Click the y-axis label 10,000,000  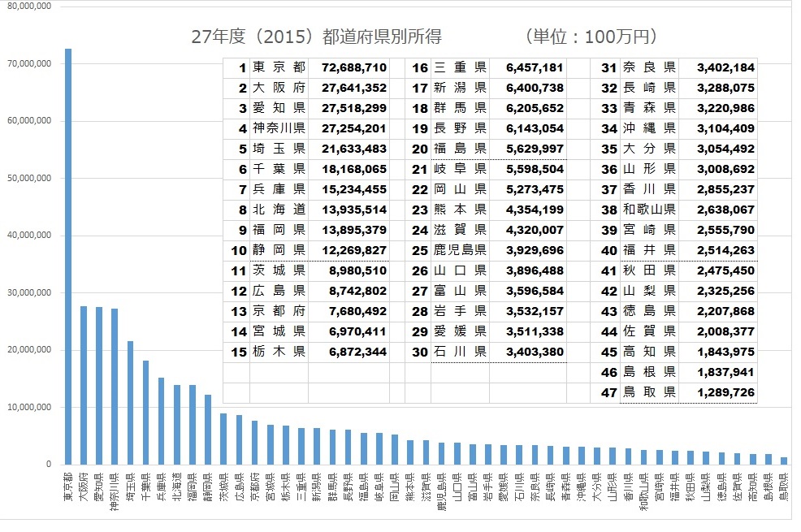[x=29, y=408]
